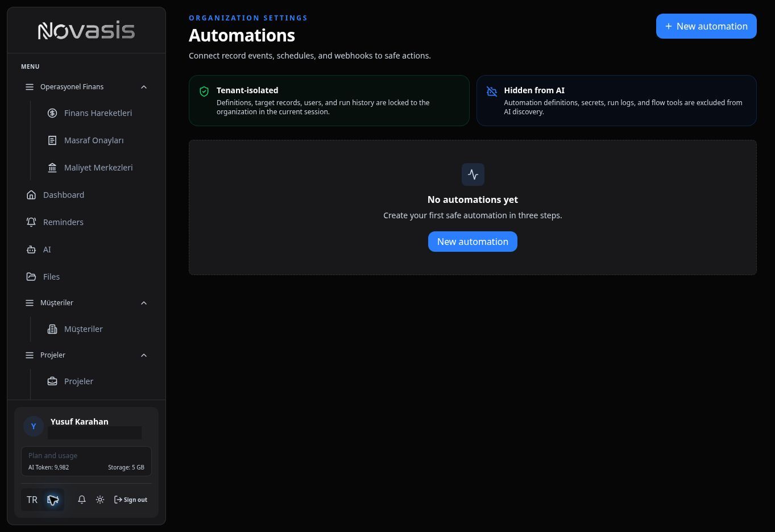Open the AI page in sidebar
Viewport: 775px width, 532px height.
tap(86, 250)
